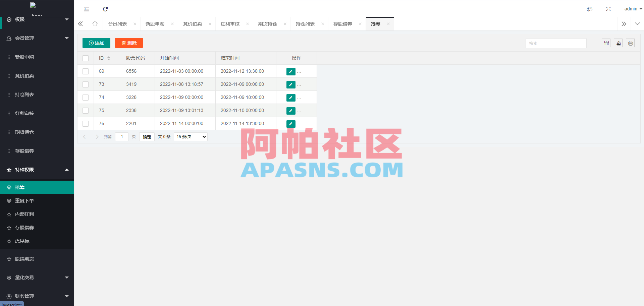The image size is (644, 306).
Task: Click the ID column sort arrows
Action: pyautogui.click(x=109, y=58)
